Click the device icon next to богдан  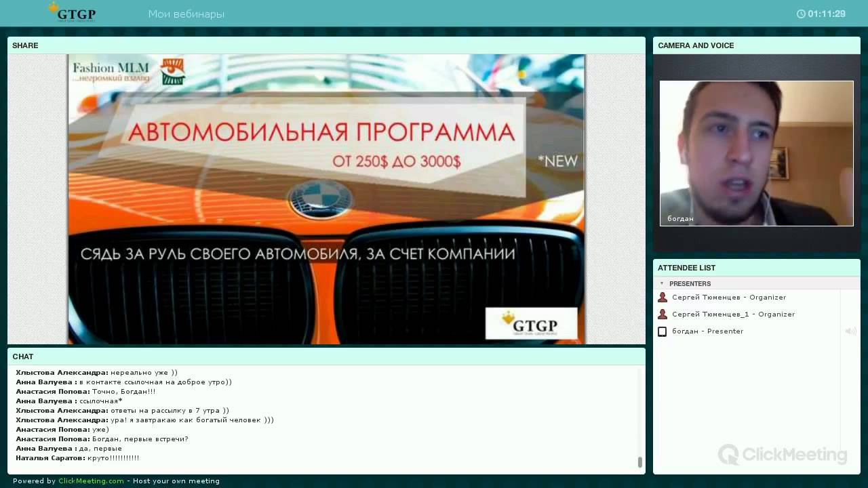tap(663, 331)
